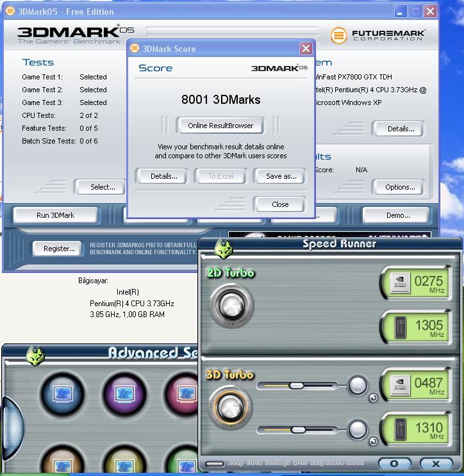Open the System Details button in the main window

coord(399,129)
